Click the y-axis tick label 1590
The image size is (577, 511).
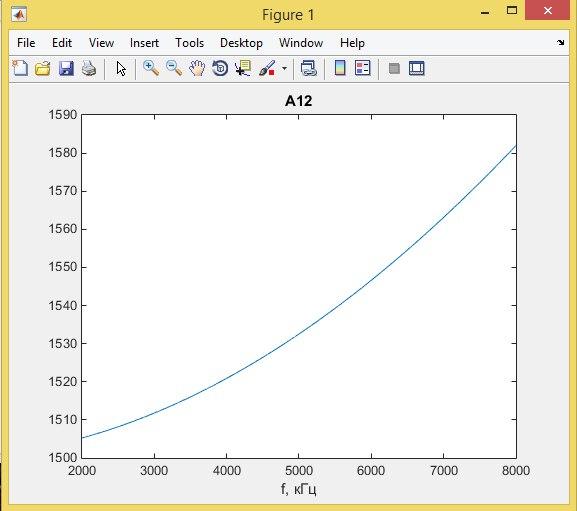click(x=63, y=115)
